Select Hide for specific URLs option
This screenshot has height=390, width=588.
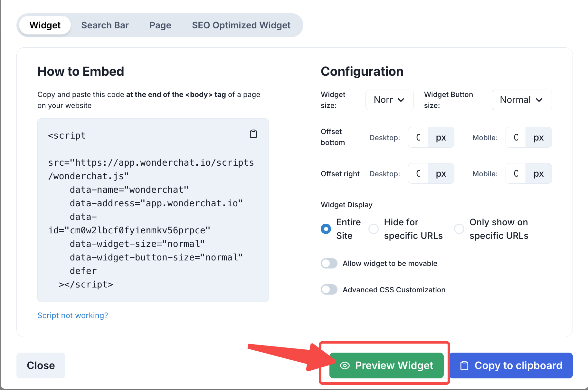tap(374, 229)
